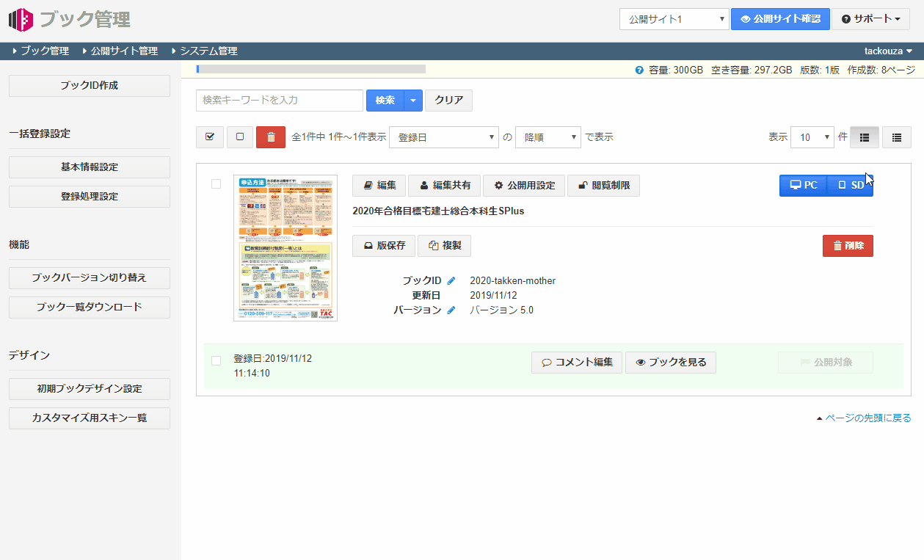Open the SD smart device viewer
The height and width of the screenshot is (560, 924).
coord(851,186)
